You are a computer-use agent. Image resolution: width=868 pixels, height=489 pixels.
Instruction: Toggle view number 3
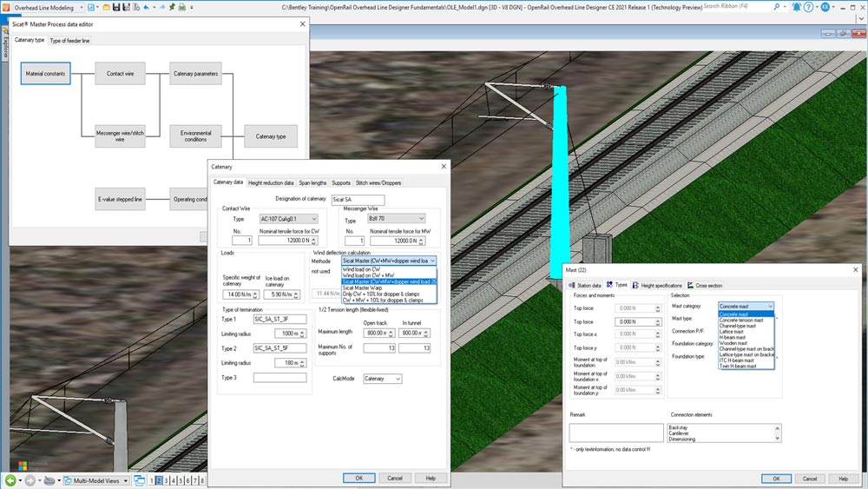click(x=166, y=480)
